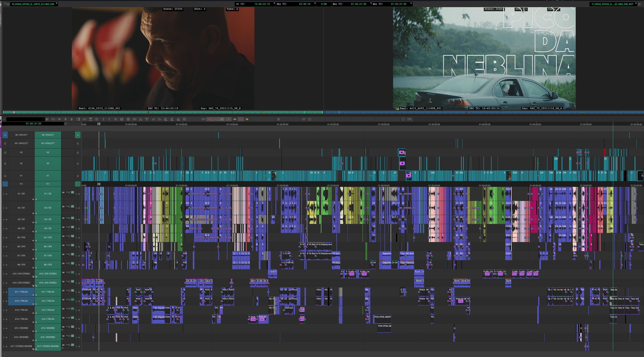The height and width of the screenshot is (357, 644).
Task: Select record track V3
Action: tap(48, 152)
